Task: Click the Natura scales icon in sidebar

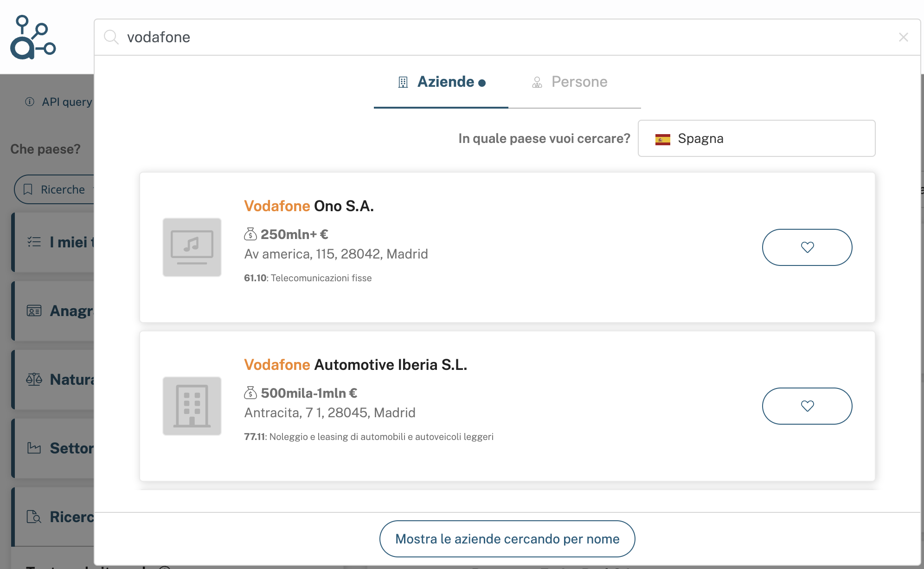Action: coord(34,379)
